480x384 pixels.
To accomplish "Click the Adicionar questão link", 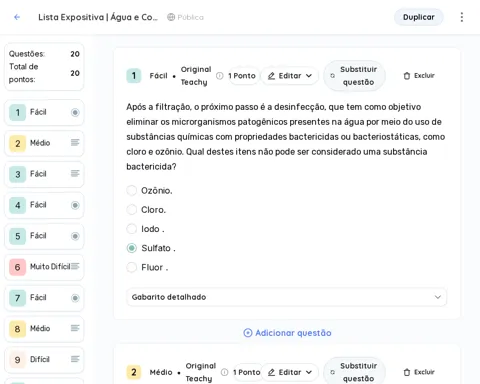I will tap(287, 333).
